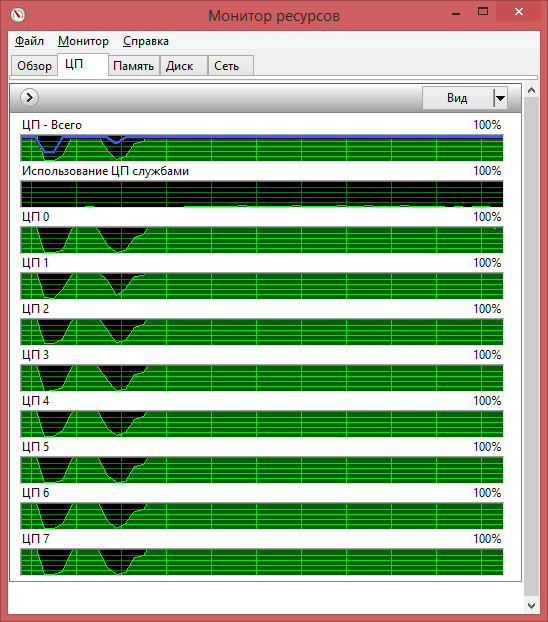Go to the Сеть tab
The height and width of the screenshot is (622, 548).
pos(231,65)
